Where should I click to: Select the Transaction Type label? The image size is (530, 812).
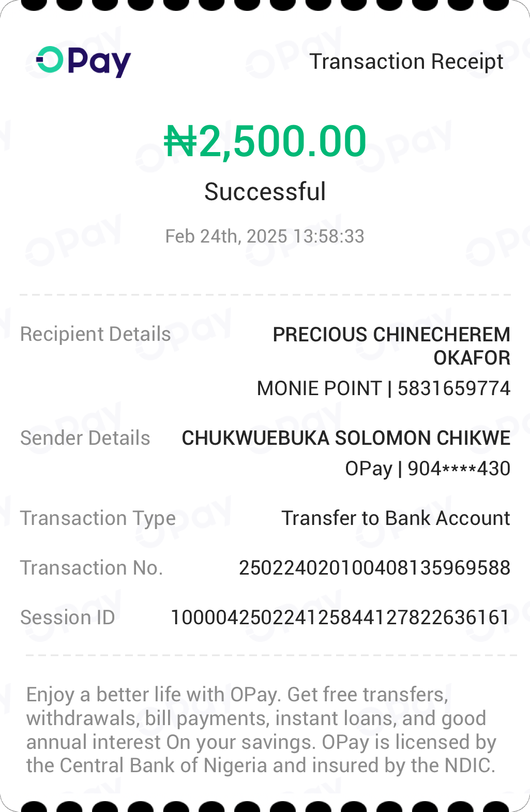98,518
